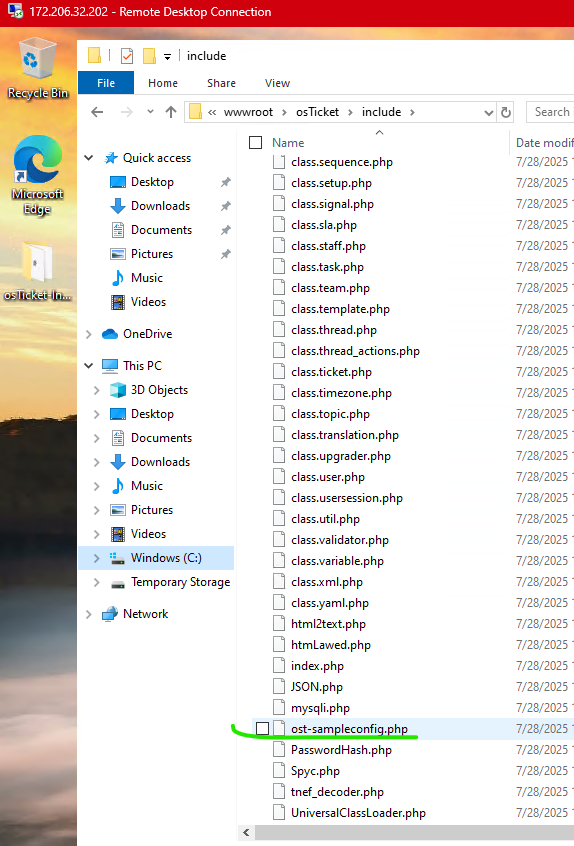Select the class.ticket.php file icon
574x846 pixels.
[x=279, y=372]
